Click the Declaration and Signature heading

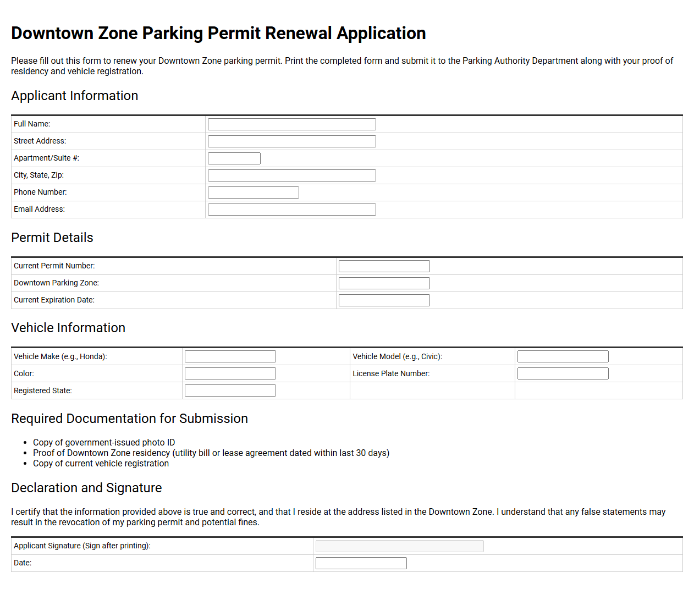click(x=86, y=488)
